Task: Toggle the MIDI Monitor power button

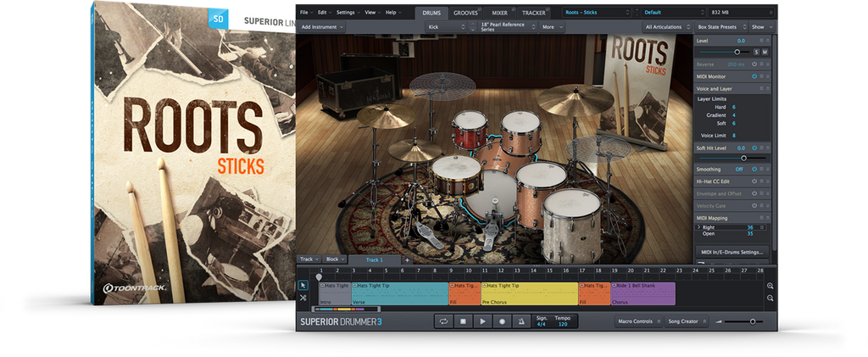Action: tap(754, 76)
